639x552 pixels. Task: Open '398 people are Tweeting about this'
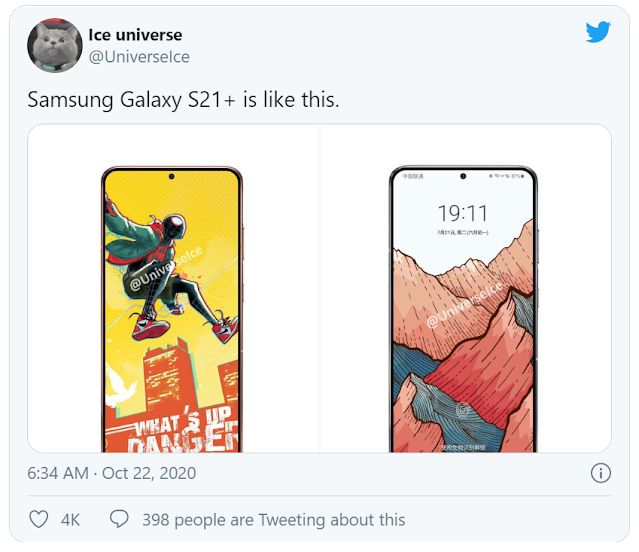273,520
